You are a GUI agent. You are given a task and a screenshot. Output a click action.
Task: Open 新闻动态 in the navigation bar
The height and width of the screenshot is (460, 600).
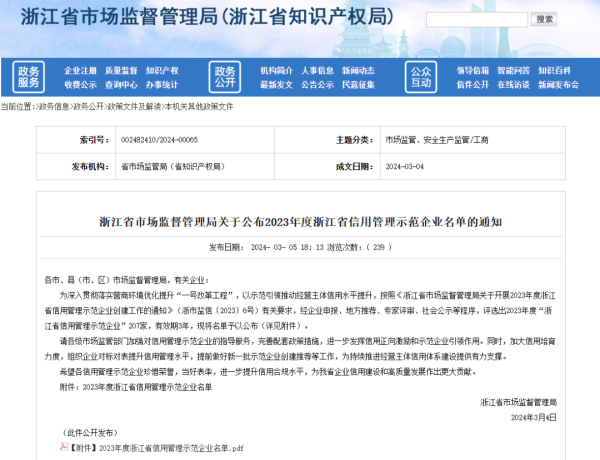(x=358, y=71)
